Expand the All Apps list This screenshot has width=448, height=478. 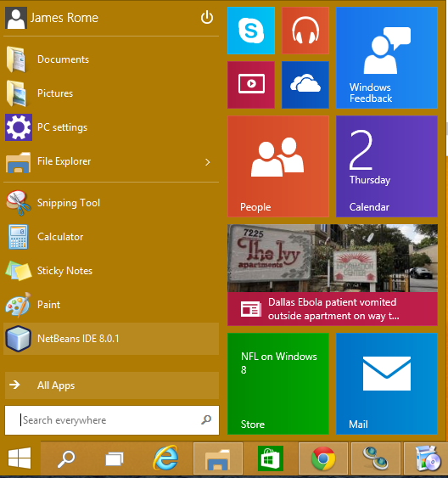point(112,385)
